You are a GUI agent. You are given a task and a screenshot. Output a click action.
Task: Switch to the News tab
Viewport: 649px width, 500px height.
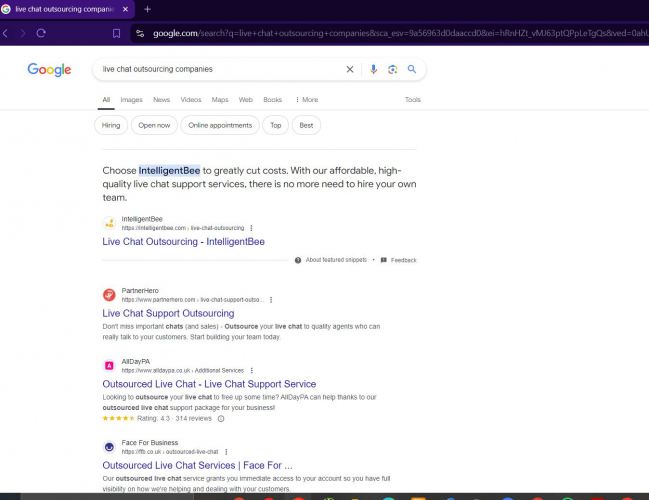[x=161, y=100]
